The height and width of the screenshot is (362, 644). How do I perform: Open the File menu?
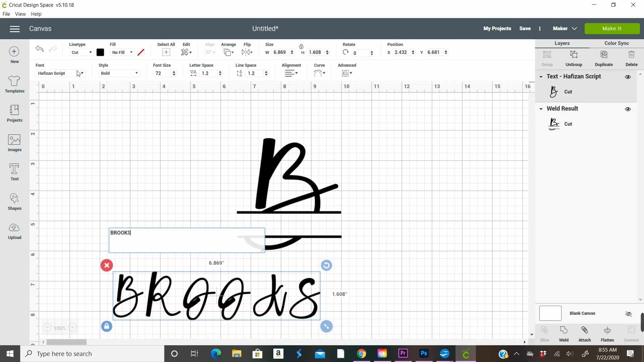(x=6, y=14)
